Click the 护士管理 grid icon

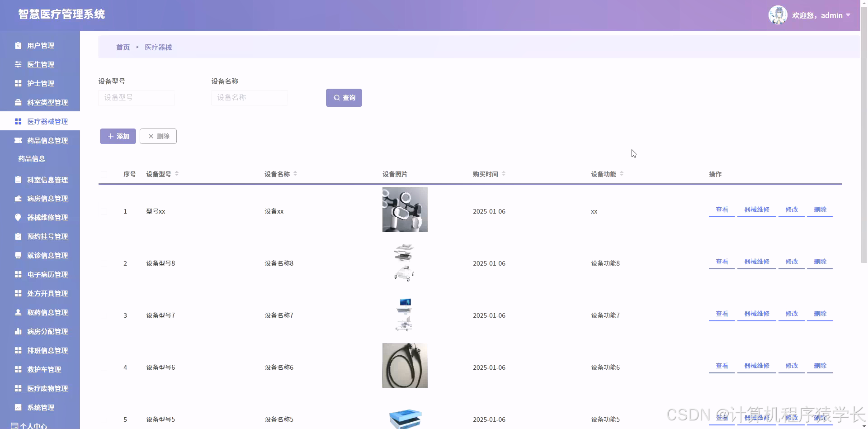[18, 83]
